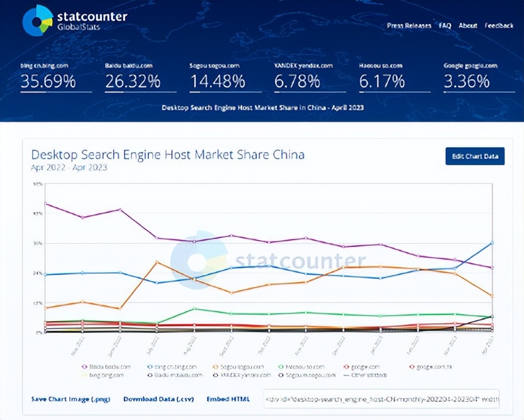Save Chart Image (.png) link
The image size is (524, 420).
coord(71,399)
